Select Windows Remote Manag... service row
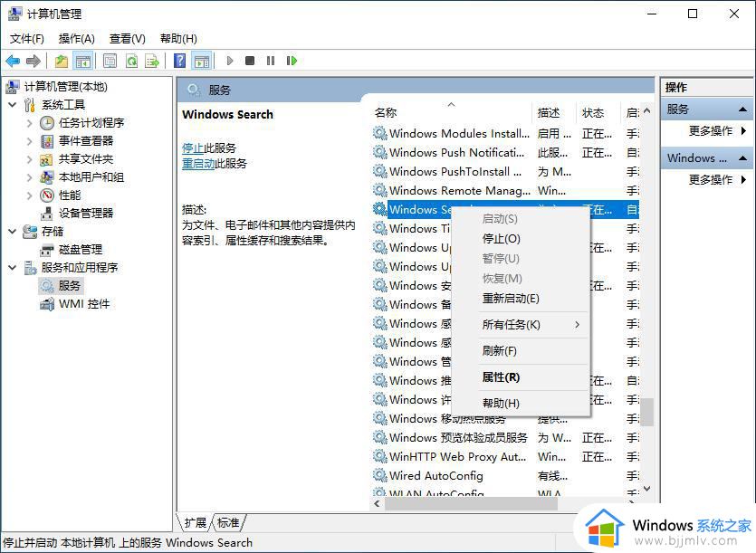The image size is (756, 553). point(505,190)
